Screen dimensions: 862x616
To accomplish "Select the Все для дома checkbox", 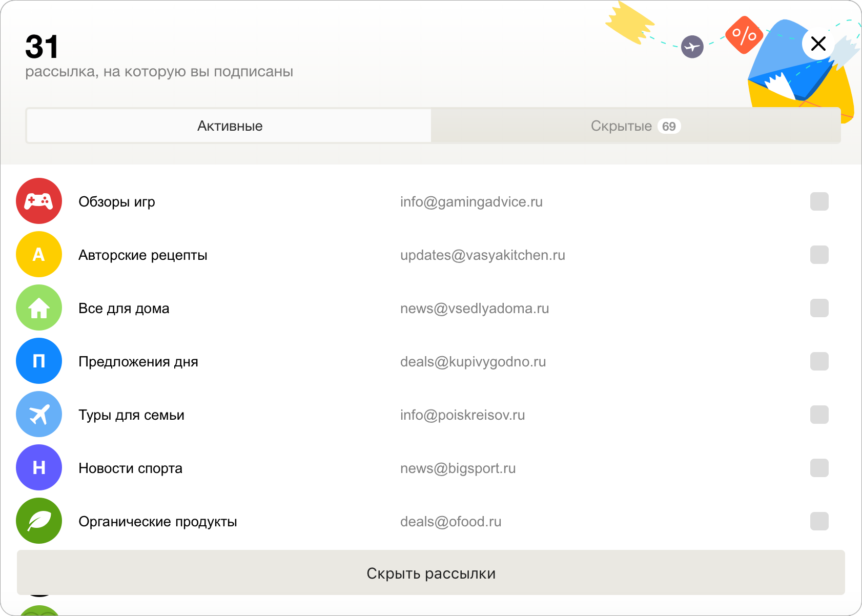I will (819, 308).
